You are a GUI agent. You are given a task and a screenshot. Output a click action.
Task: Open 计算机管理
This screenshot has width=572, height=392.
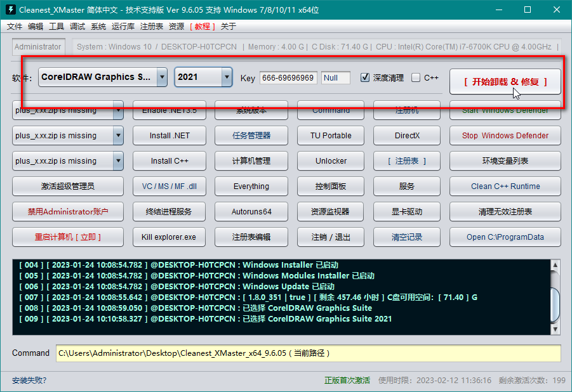[251, 161]
